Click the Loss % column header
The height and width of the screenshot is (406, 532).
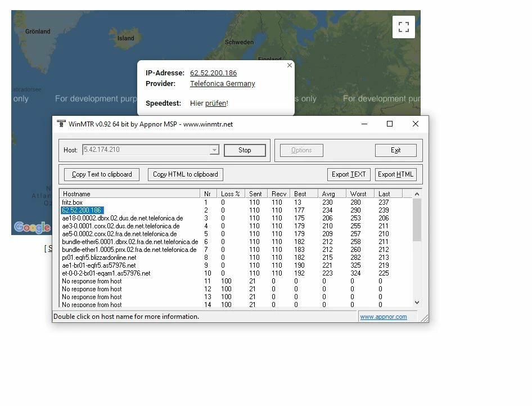[231, 193]
